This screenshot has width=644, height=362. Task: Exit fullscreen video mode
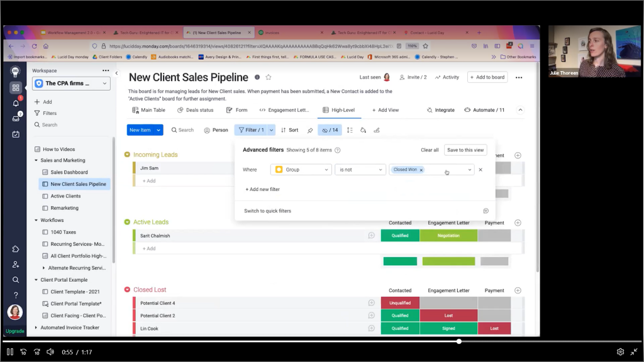pos(634,352)
